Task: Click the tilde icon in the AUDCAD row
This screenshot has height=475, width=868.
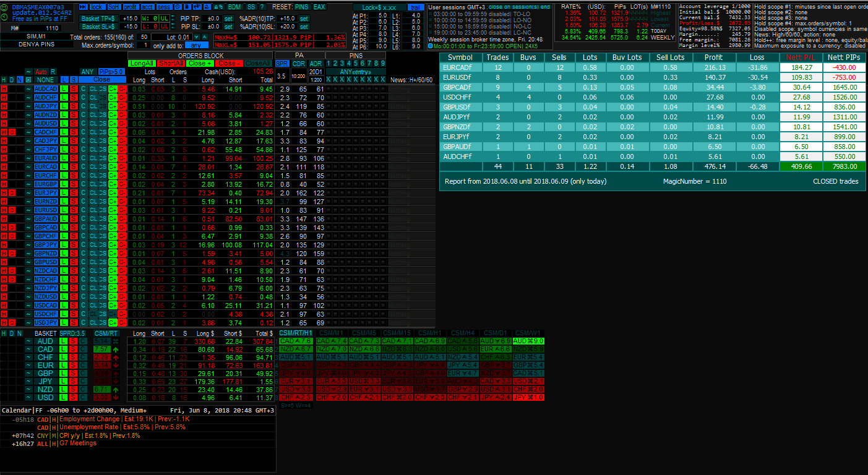Action: [28, 89]
